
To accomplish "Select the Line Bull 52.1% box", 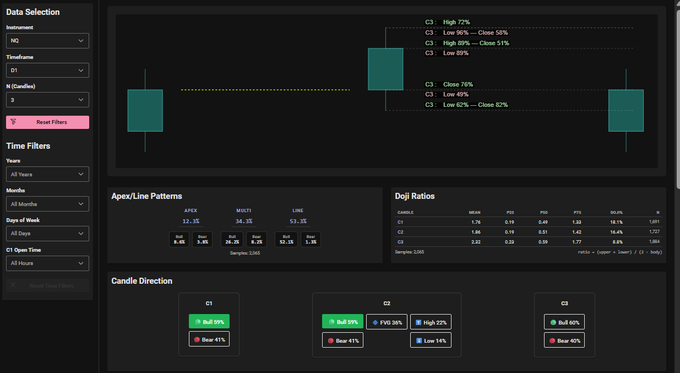I will coord(286,239).
